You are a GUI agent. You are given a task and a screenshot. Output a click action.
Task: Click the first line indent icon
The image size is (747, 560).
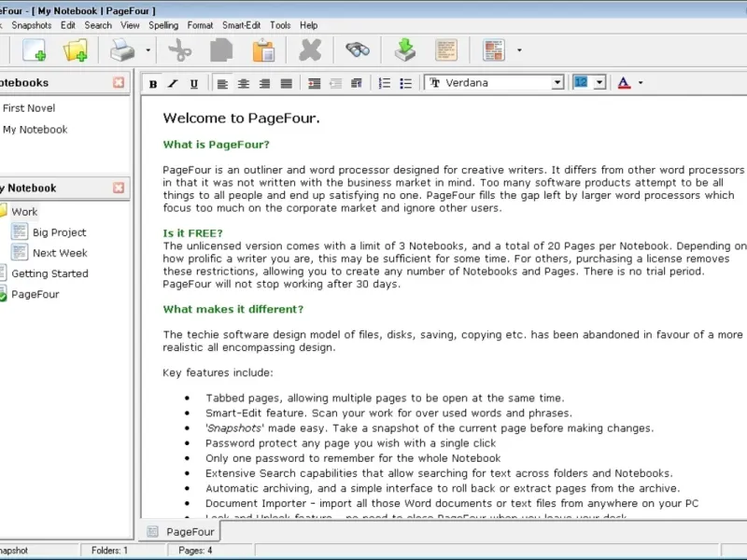357,84
